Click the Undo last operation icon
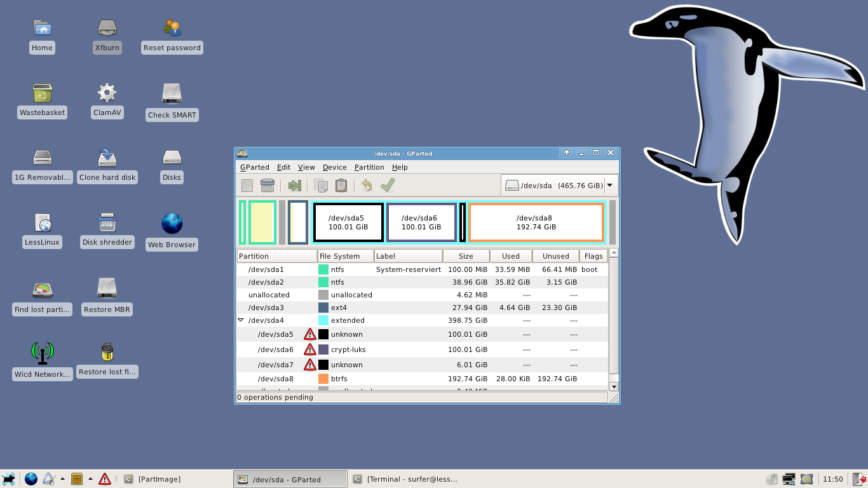This screenshot has width=868, height=488. 367,186
